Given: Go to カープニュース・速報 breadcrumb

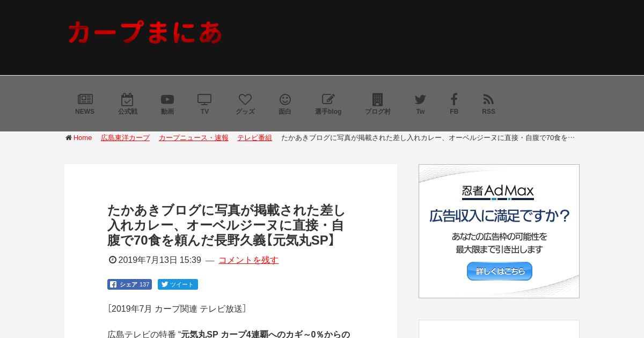Looking at the screenshot, I should [194, 138].
